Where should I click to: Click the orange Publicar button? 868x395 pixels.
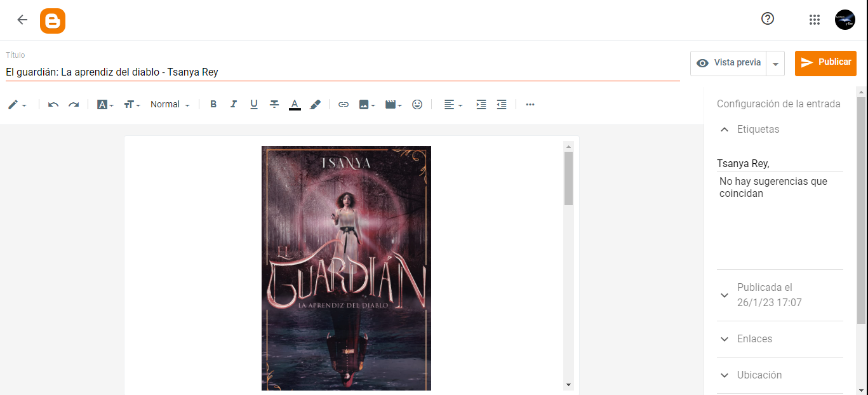pyautogui.click(x=825, y=63)
